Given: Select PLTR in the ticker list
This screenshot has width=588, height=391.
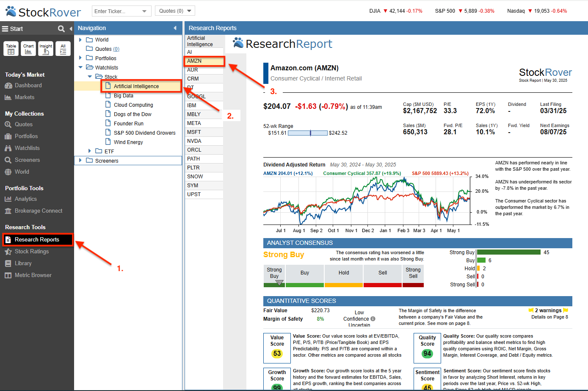Looking at the screenshot, I should pyautogui.click(x=204, y=168).
